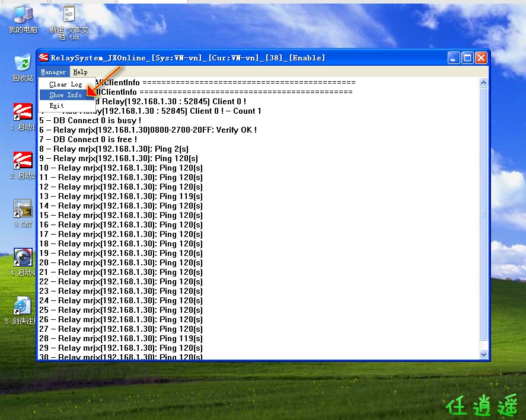Screen dimensions: 526x420
Task: Click log line 16 Ping 120(s)
Action: point(121,225)
